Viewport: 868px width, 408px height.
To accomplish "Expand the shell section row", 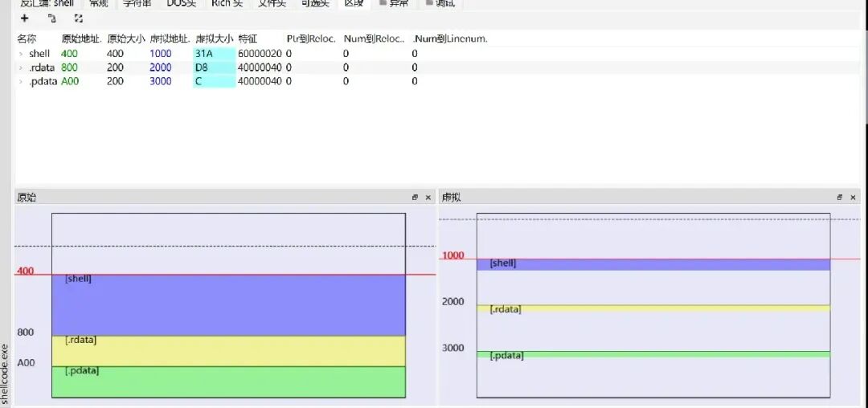I will [x=21, y=54].
